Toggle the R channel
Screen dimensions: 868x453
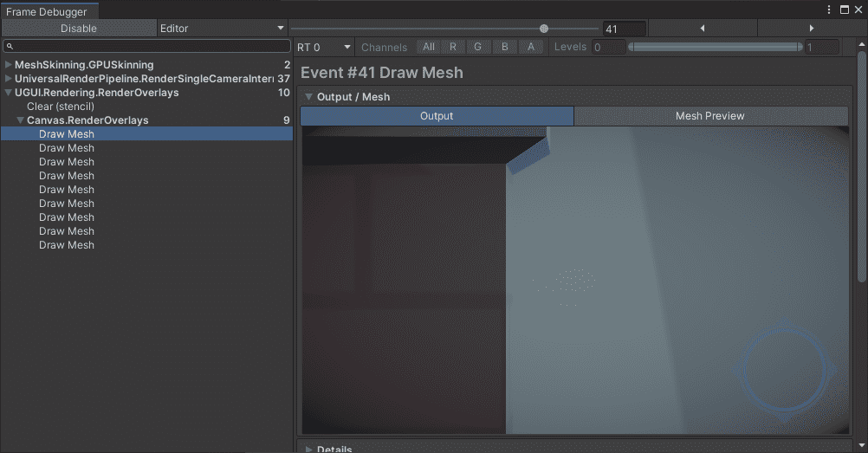[453, 47]
